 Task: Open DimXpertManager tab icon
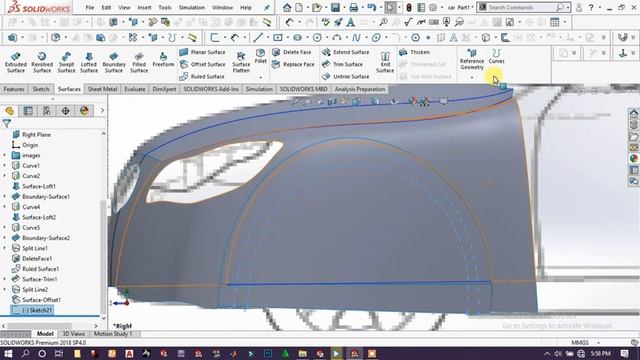point(66,111)
